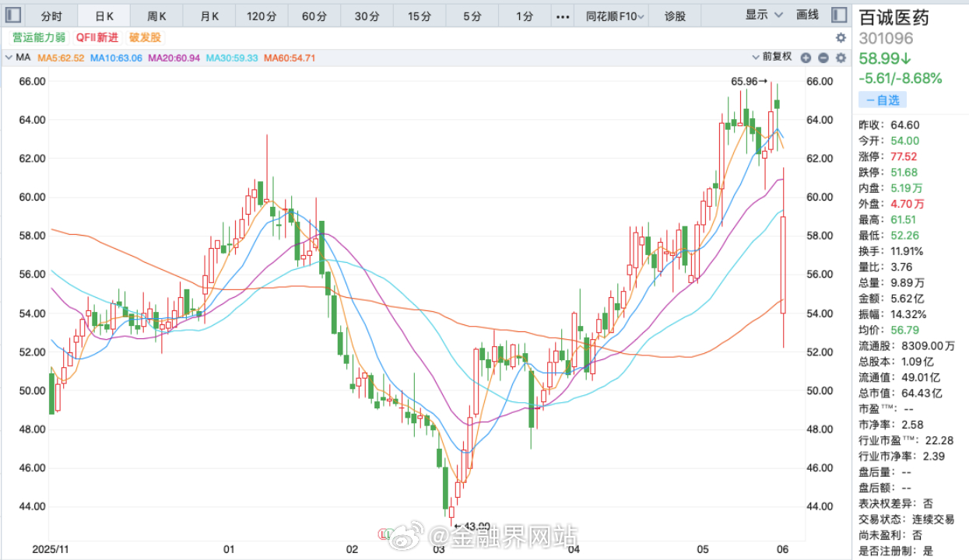
Task: Click the current price 58.99
Action: click(886, 58)
